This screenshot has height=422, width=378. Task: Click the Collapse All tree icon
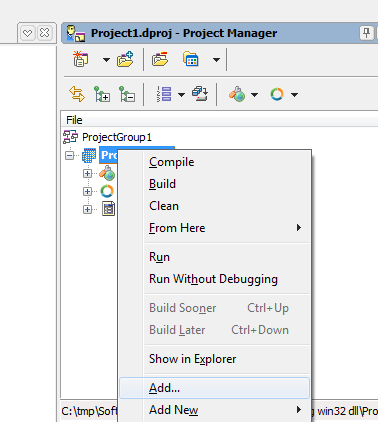tap(127, 94)
